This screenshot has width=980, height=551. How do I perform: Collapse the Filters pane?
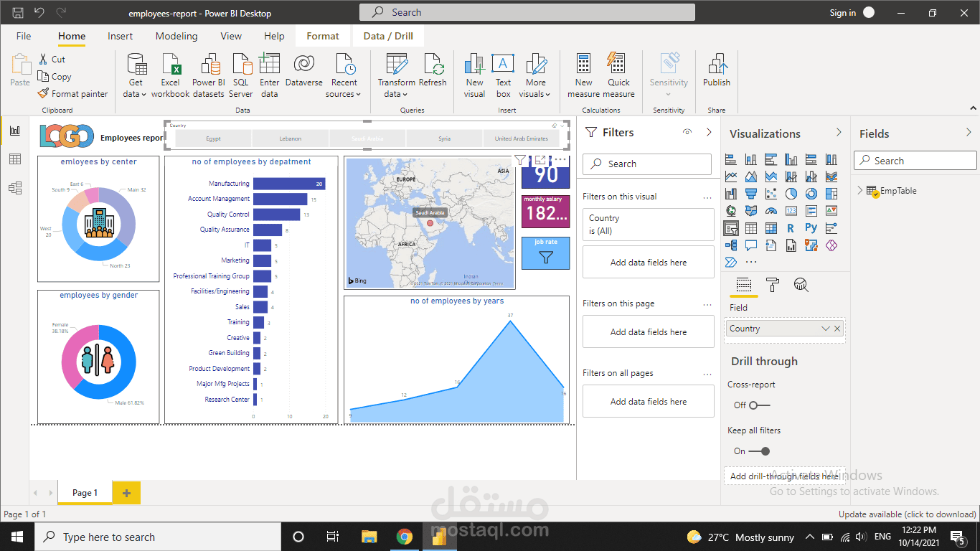click(x=709, y=132)
